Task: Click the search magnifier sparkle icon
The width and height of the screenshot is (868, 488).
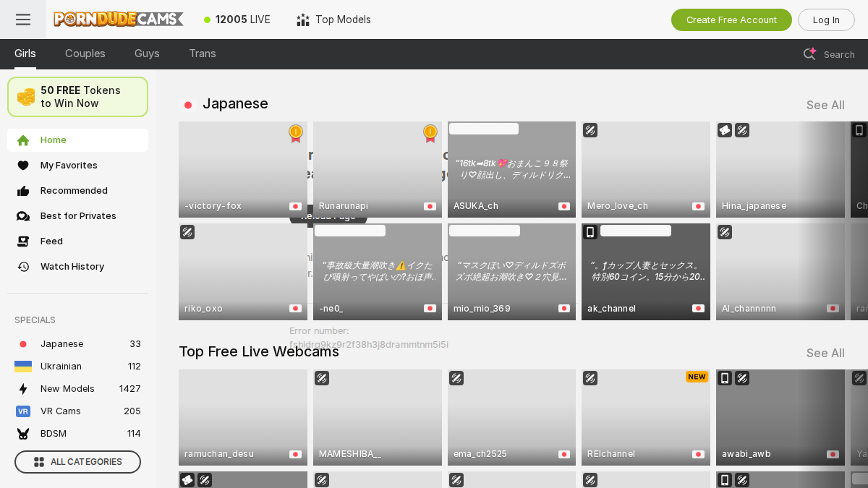Action: point(809,53)
